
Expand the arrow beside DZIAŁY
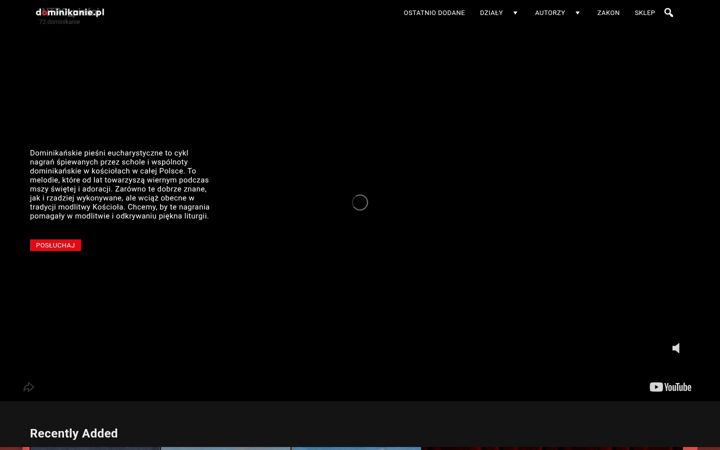[515, 13]
